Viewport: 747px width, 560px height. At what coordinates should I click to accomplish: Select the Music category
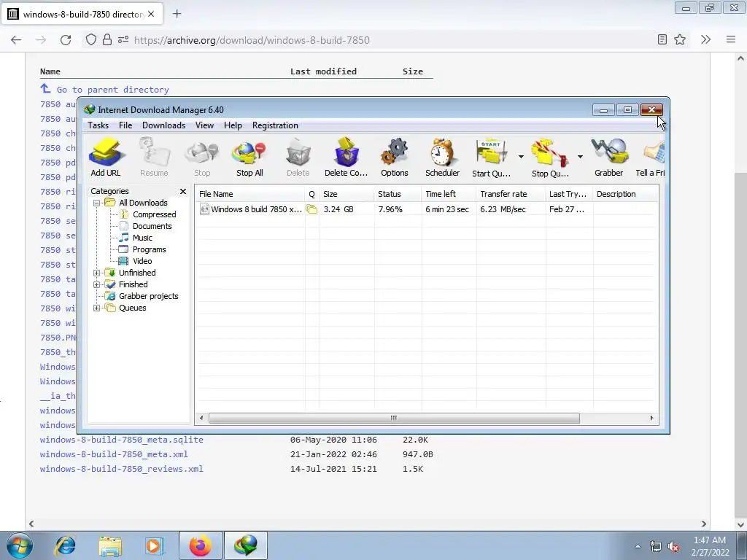(142, 238)
